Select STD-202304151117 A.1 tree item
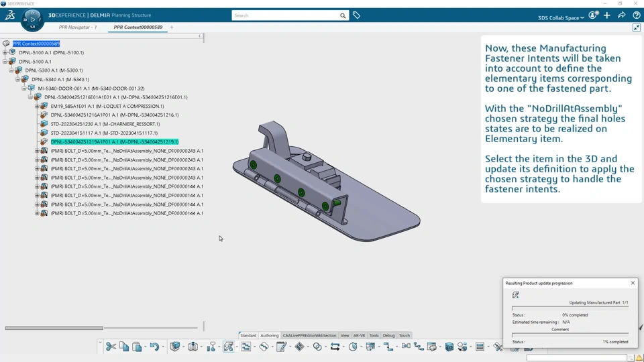Screen dimensions: 644x362 click(104, 133)
